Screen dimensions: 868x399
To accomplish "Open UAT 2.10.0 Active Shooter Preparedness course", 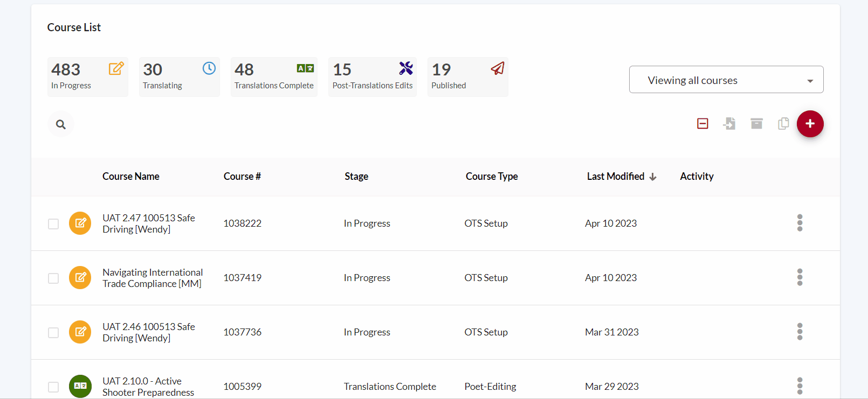I will click(148, 387).
